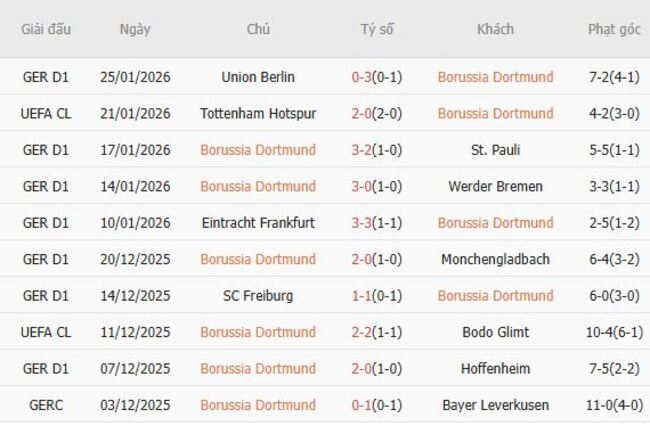Open the 3-3(1-1) Frankfurt match score
This screenshot has height=426, width=650.
[x=377, y=223]
